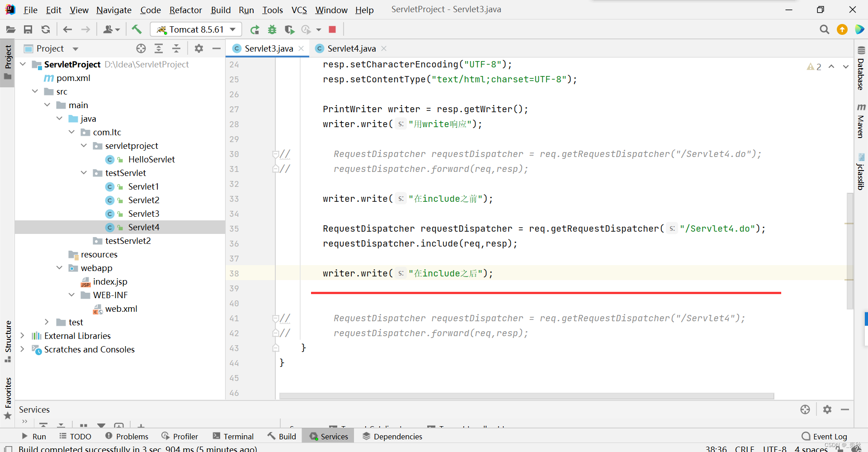The height and width of the screenshot is (452, 868).
Task: Collapse the src folder
Action: pos(35,91)
